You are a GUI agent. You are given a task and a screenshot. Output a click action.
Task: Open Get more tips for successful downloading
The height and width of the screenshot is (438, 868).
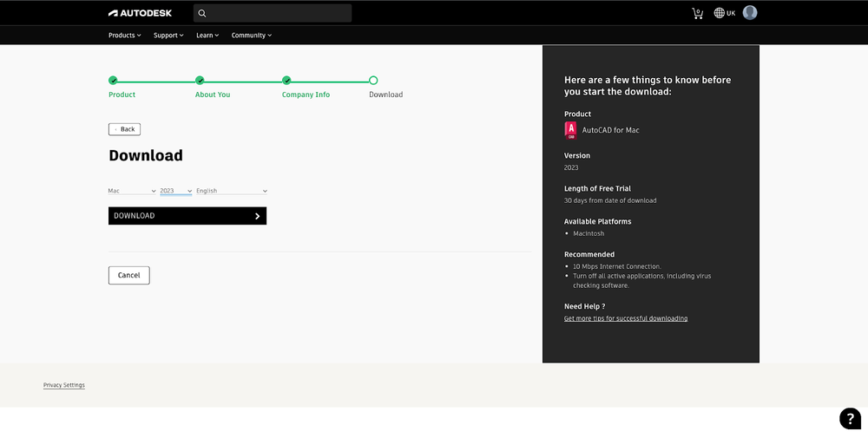pyautogui.click(x=626, y=318)
